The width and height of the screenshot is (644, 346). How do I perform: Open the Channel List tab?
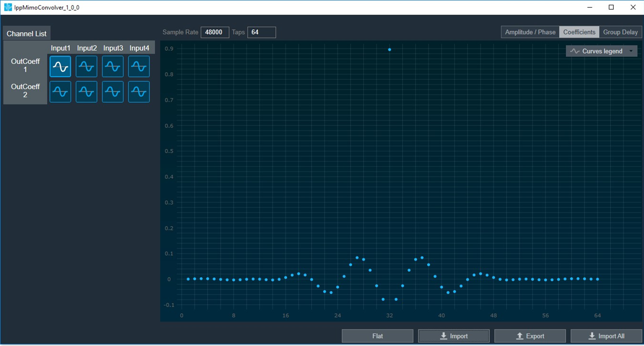tap(27, 34)
